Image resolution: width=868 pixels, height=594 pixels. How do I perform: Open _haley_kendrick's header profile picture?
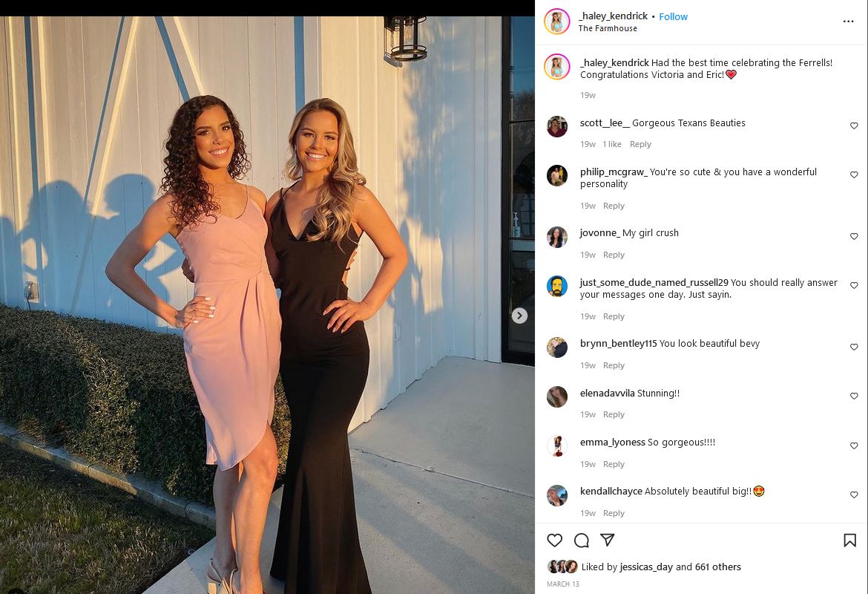pyautogui.click(x=557, y=22)
